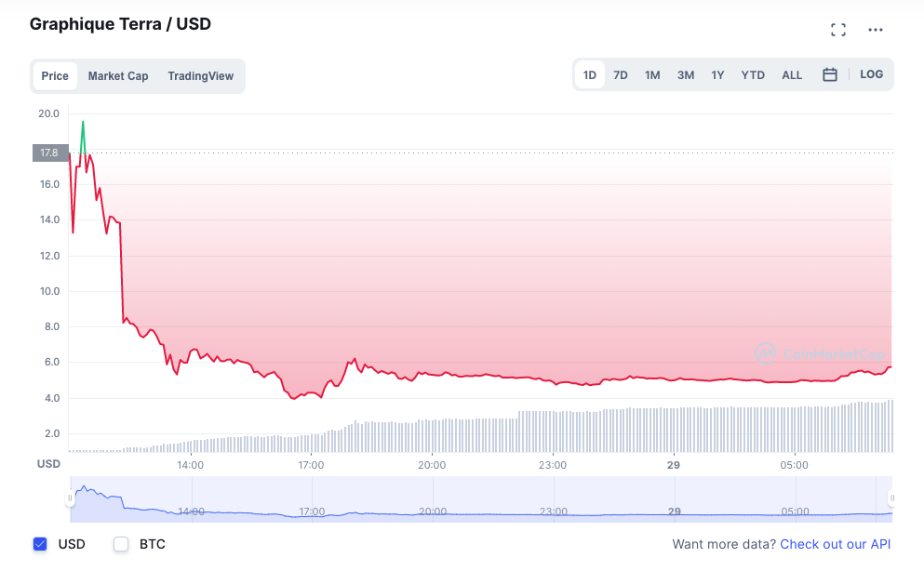
Task: Select the 1Y time range
Action: (x=717, y=75)
